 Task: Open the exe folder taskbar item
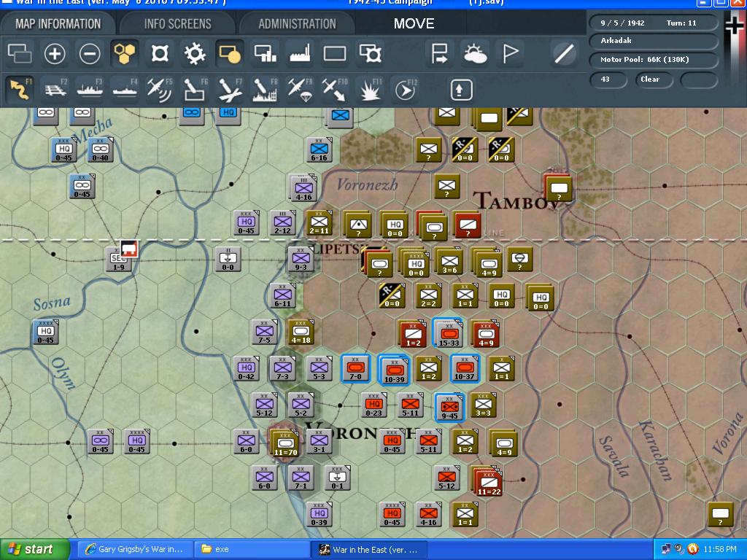(x=252, y=550)
